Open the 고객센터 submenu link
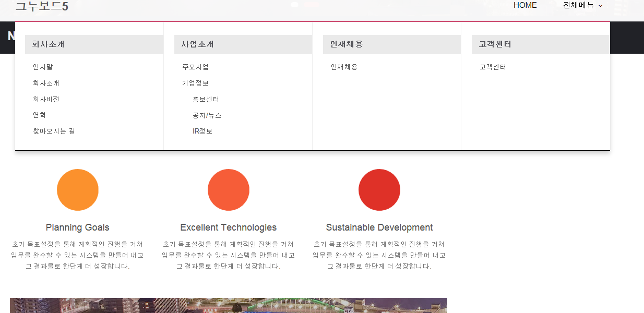644x313 pixels. [x=493, y=67]
